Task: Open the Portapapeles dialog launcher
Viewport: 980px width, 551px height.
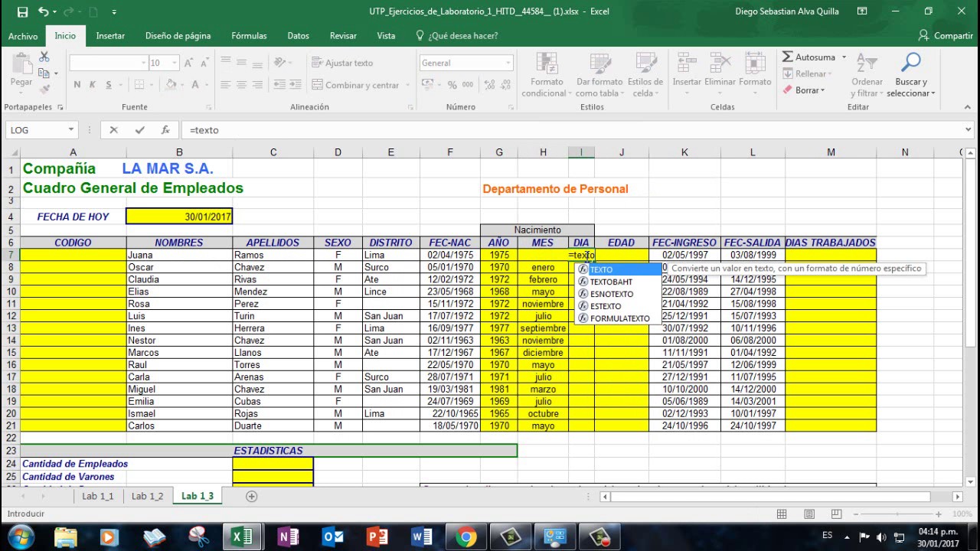Action: pyautogui.click(x=60, y=107)
